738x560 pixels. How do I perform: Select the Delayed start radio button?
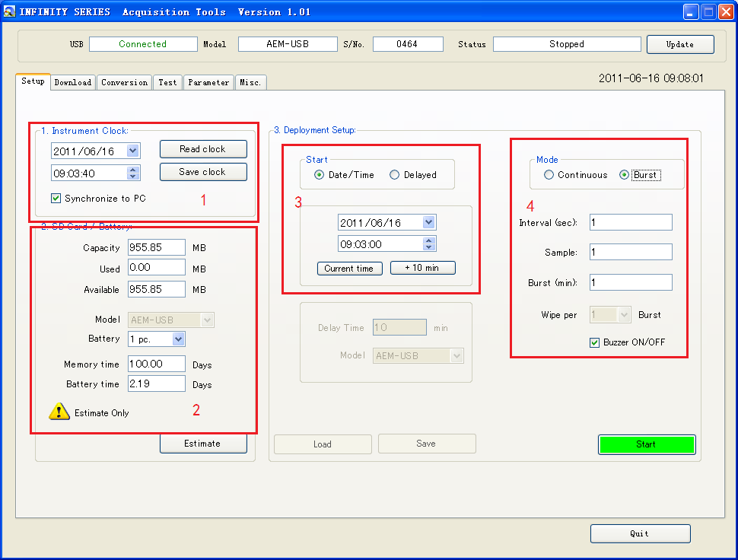coord(394,175)
